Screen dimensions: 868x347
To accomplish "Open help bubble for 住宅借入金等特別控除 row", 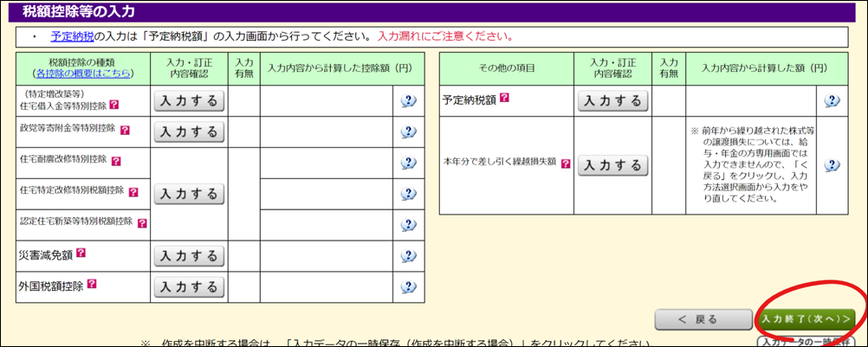I will [408, 100].
